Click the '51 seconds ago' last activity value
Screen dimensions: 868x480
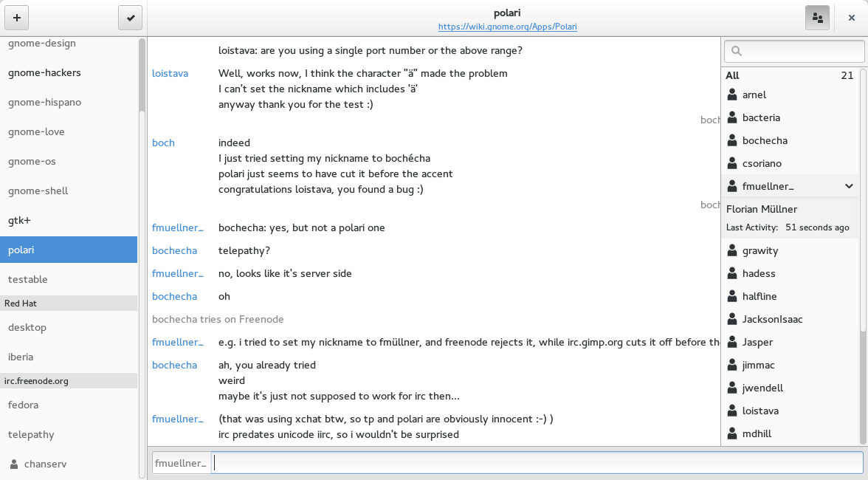coord(817,227)
